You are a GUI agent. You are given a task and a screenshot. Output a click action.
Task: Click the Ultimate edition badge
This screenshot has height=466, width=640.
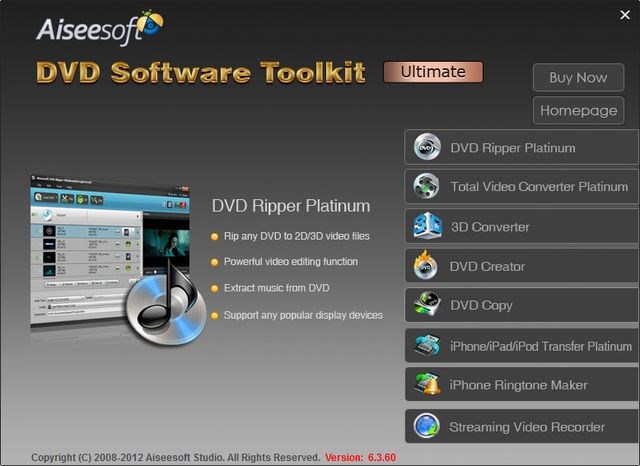click(433, 72)
